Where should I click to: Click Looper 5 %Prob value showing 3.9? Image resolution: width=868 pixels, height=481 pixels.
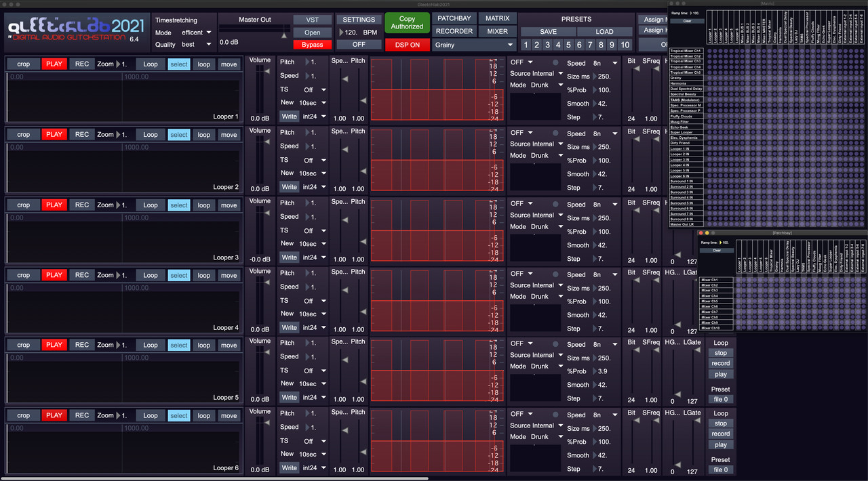click(x=604, y=371)
